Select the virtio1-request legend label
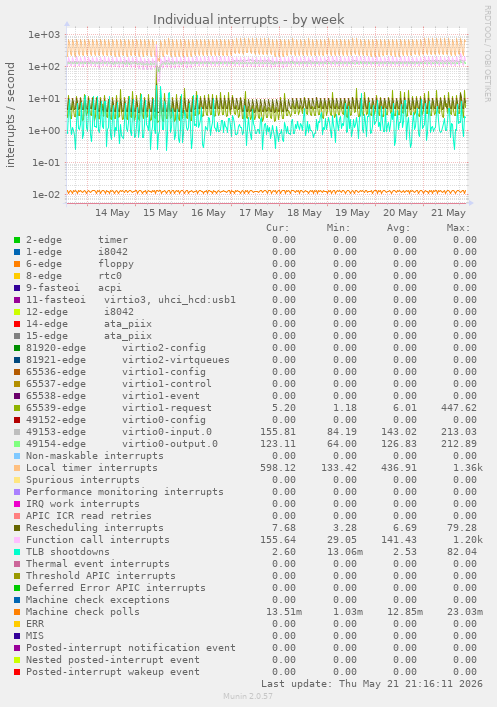 (x=166, y=408)
